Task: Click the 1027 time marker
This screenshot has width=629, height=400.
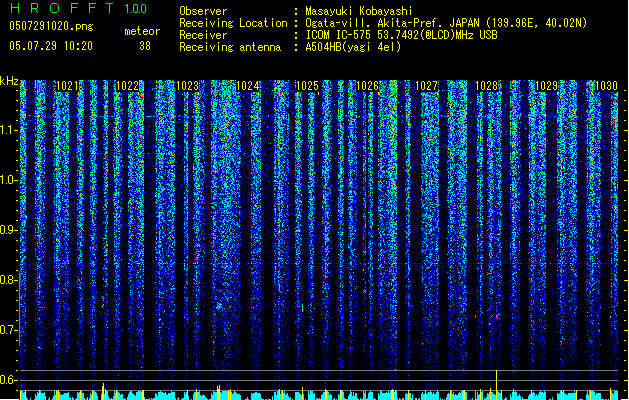Action: click(x=426, y=86)
